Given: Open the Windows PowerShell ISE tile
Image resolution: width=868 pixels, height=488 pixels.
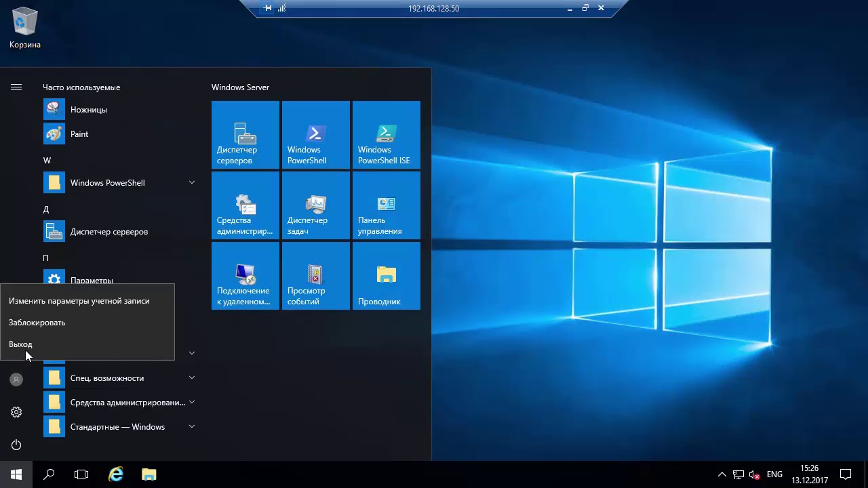Looking at the screenshot, I should coord(387,134).
